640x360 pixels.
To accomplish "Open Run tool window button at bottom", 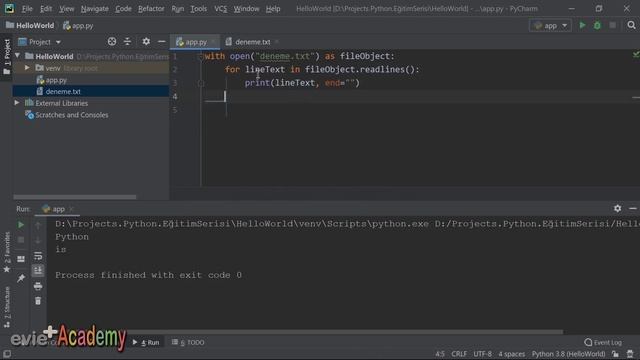I will [146, 342].
